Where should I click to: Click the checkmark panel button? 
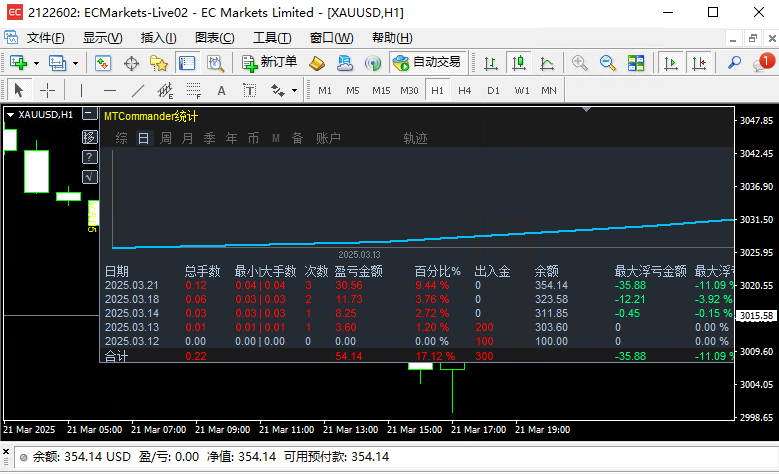(89, 177)
